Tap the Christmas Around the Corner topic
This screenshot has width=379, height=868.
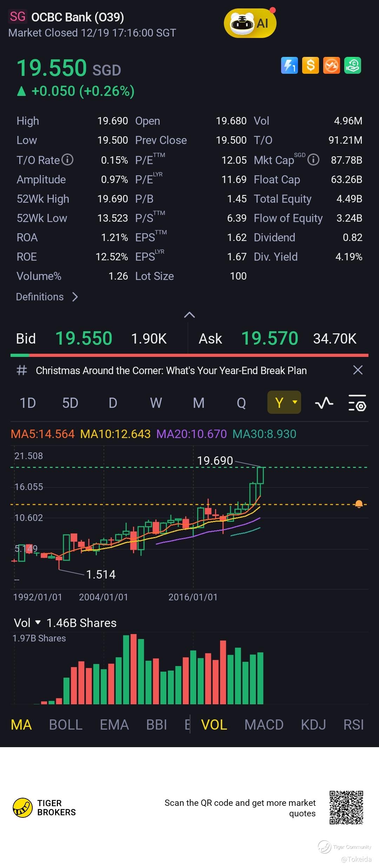point(171,370)
